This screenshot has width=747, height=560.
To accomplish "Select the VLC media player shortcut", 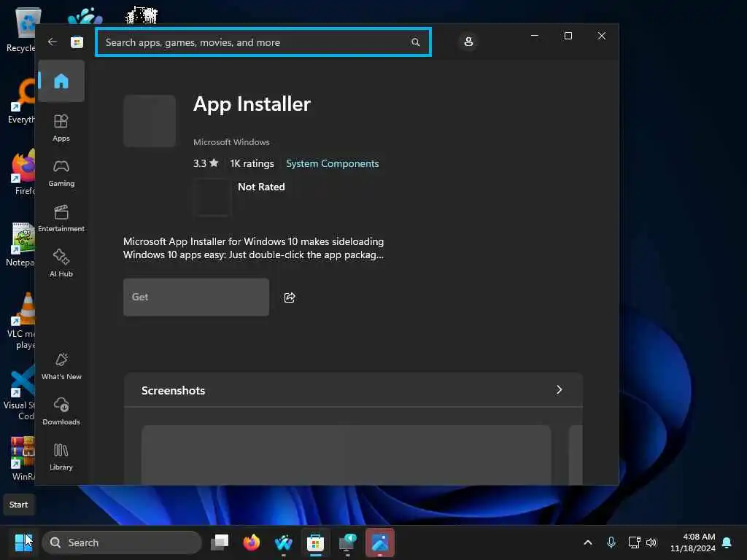I will point(22,321).
